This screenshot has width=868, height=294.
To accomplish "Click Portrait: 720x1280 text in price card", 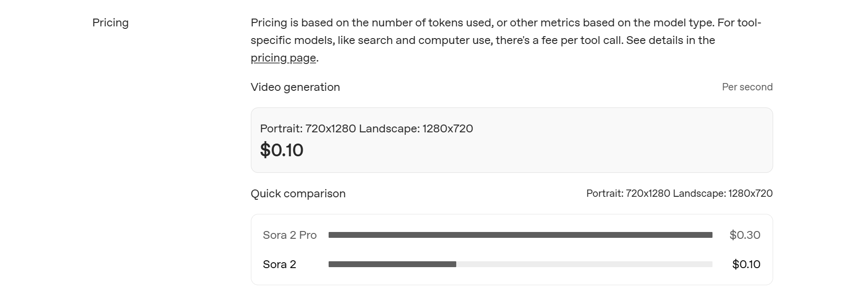I will 308,129.
